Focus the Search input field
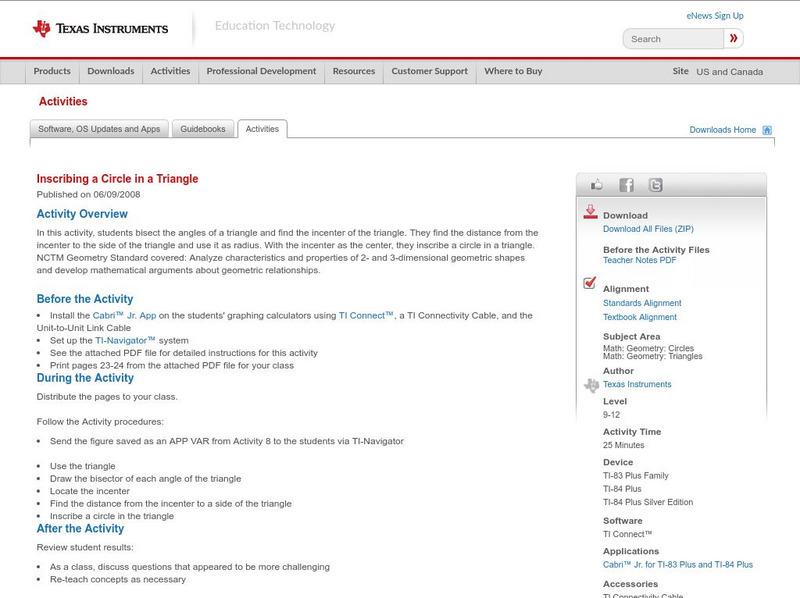Image resolution: width=800 pixels, height=598 pixels. pos(673,39)
